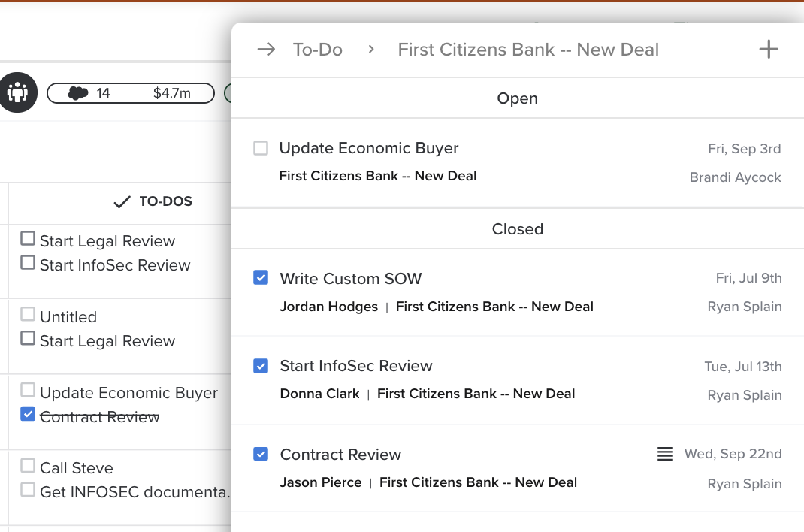Click the Fri, Sep 3rd due date
The image size is (804, 532).
744,149
